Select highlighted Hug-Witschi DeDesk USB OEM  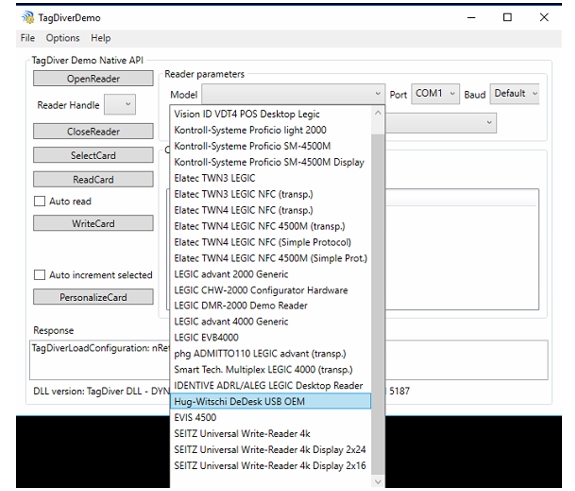pyautogui.click(x=271, y=401)
